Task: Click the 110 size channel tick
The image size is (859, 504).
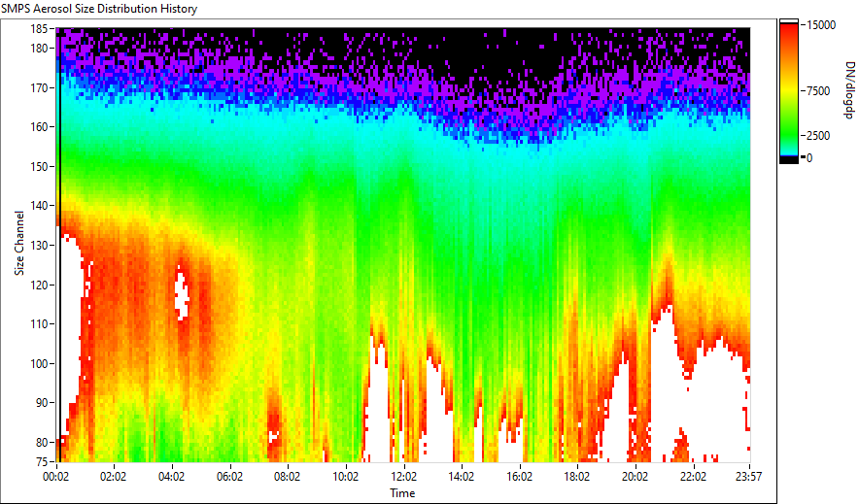Action: (40, 324)
